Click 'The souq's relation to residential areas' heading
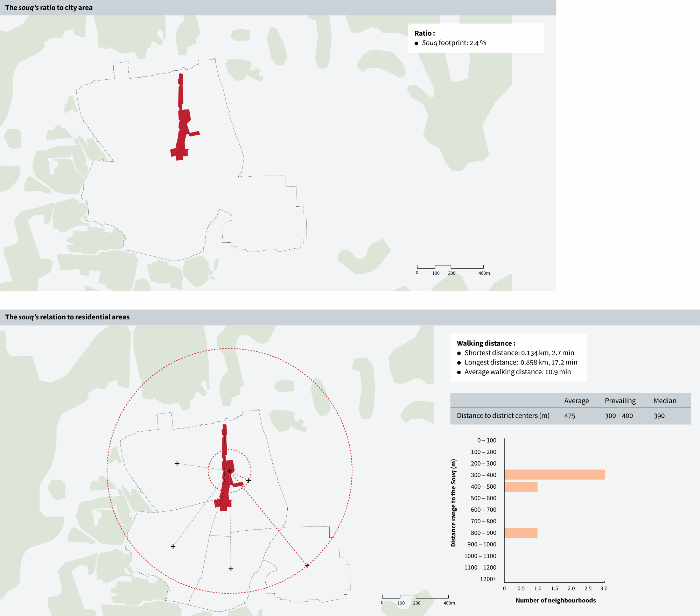 click(67, 317)
